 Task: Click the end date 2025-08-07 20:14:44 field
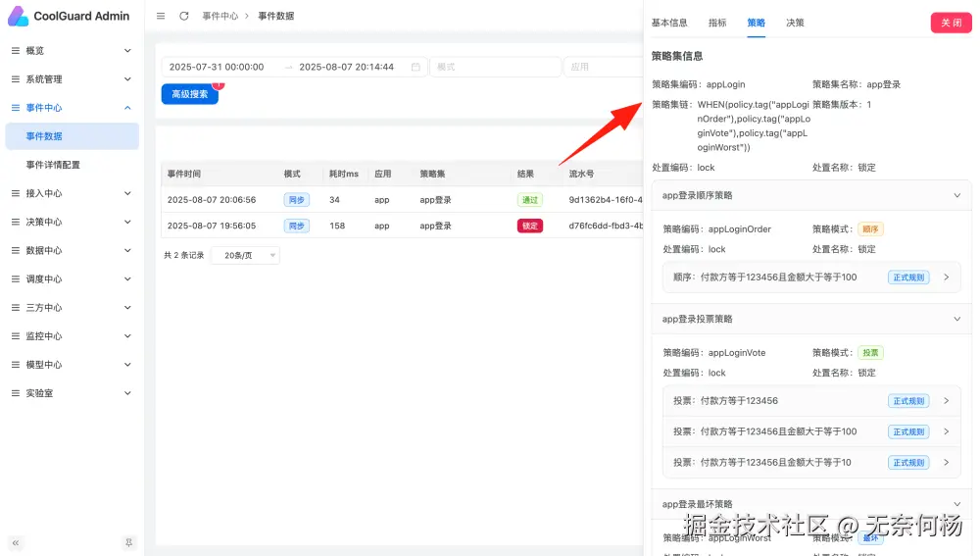(346, 67)
